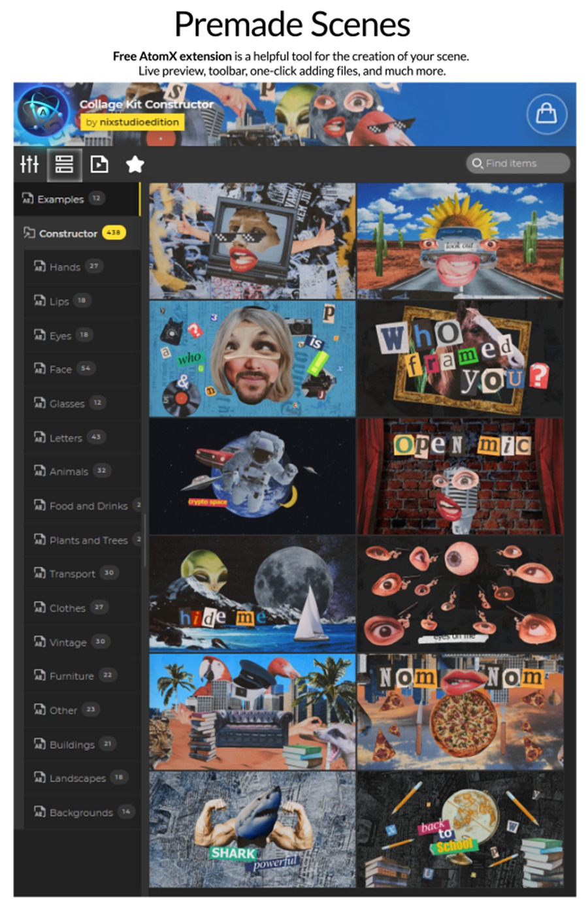
Task: Click the Find items search field
Action: click(x=519, y=163)
